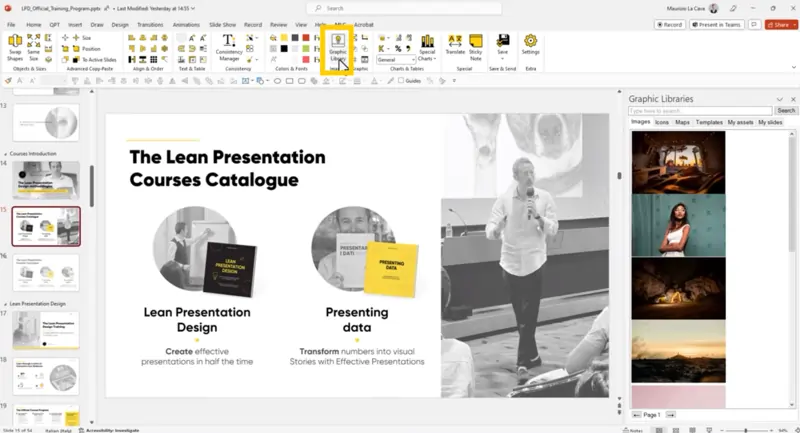Click the eyedropper icon in quick toolbar

(x=390, y=81)
